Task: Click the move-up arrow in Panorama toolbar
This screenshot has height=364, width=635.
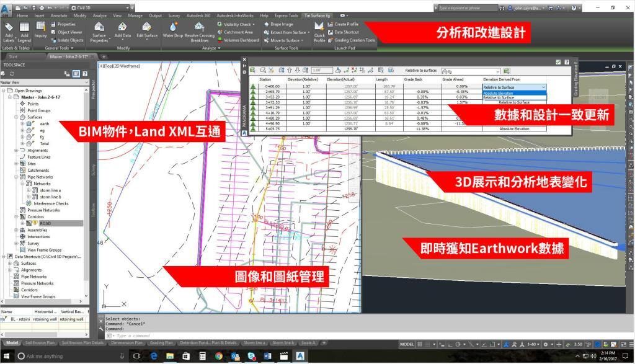Action: coord(290,71)
